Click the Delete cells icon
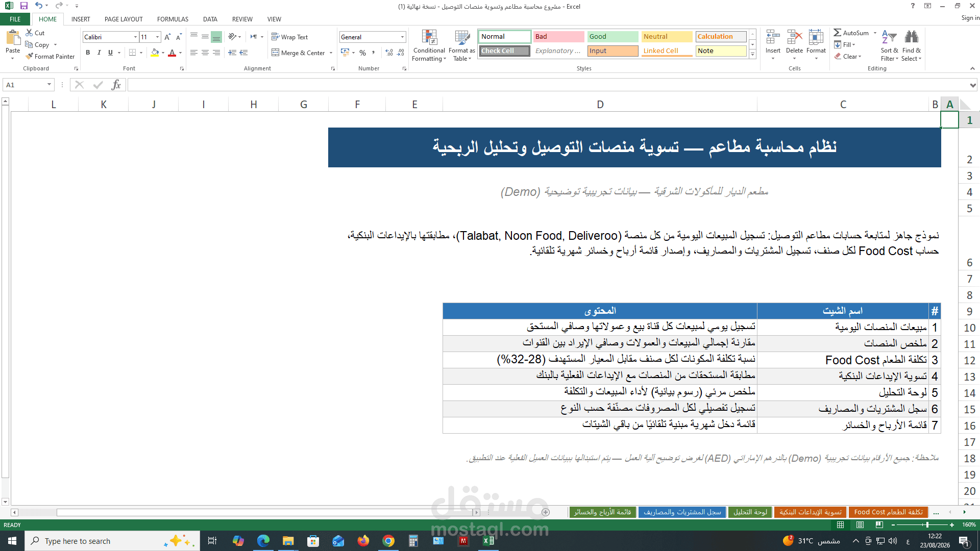This screenshot has height=551, width=980. 794,37
